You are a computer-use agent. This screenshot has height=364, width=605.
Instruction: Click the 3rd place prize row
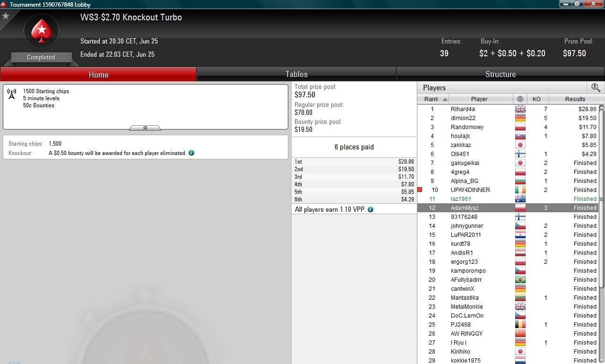click(354, 177)
